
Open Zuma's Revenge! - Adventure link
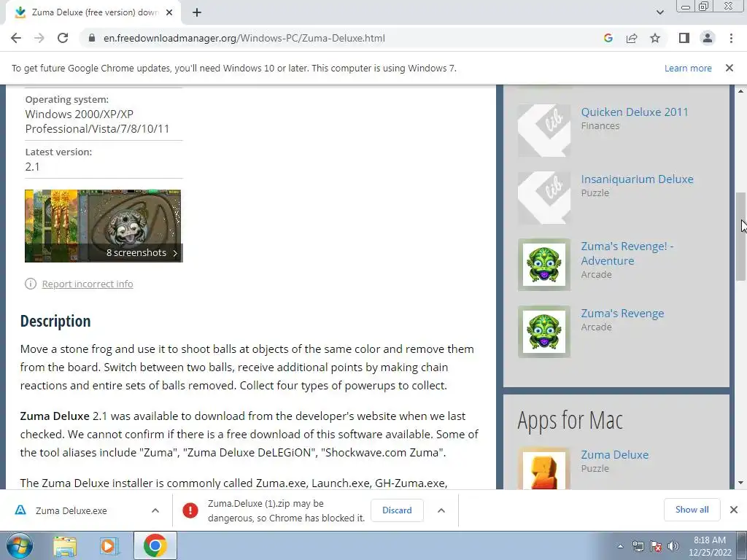[627, 253]
